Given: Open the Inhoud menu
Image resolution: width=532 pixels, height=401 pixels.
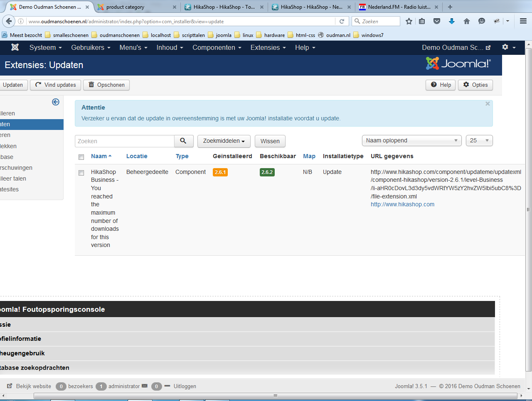Looking at the screenshot, I should pos(170,48).
